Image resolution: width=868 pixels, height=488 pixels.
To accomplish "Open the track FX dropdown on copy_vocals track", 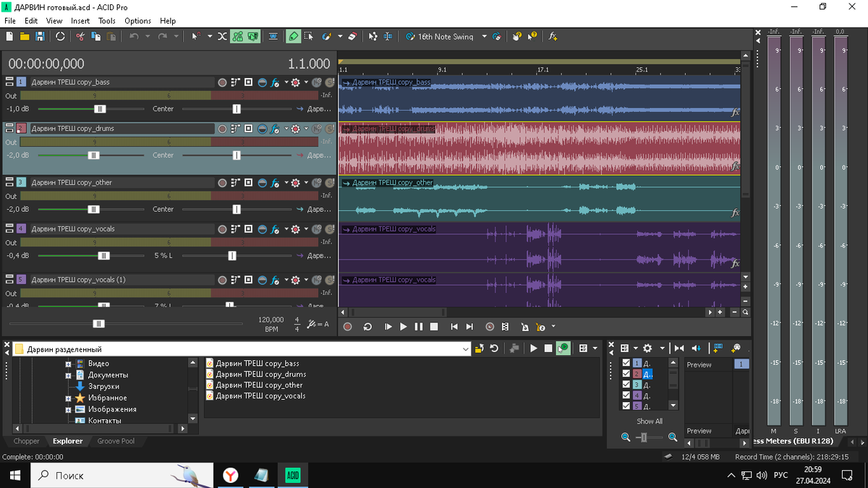I will pos(286,229).
